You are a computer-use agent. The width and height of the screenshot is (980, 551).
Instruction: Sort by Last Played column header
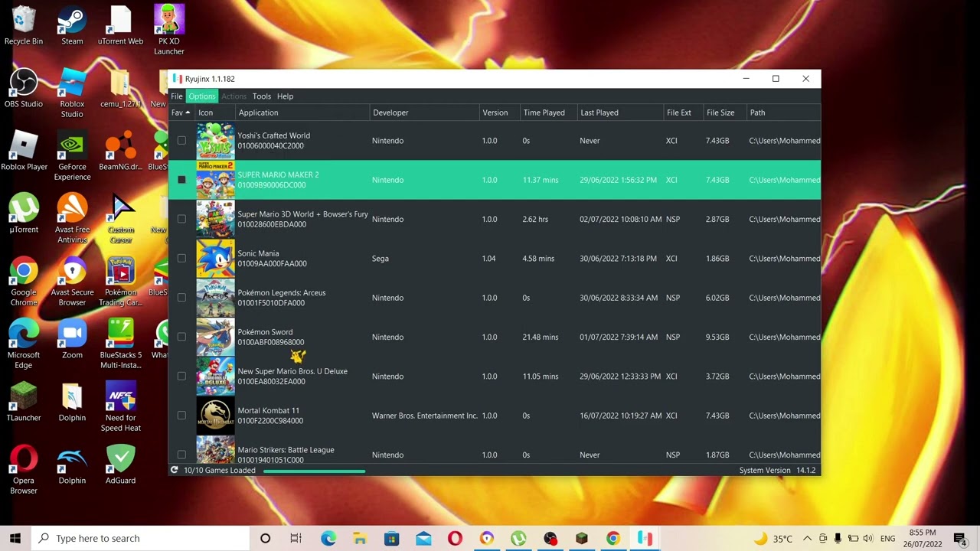(x=620, y=112)
